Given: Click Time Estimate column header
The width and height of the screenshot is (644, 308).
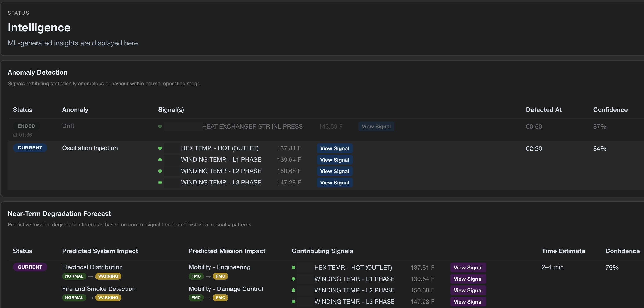Looking at the screenshot, I should tap(563, 251).
